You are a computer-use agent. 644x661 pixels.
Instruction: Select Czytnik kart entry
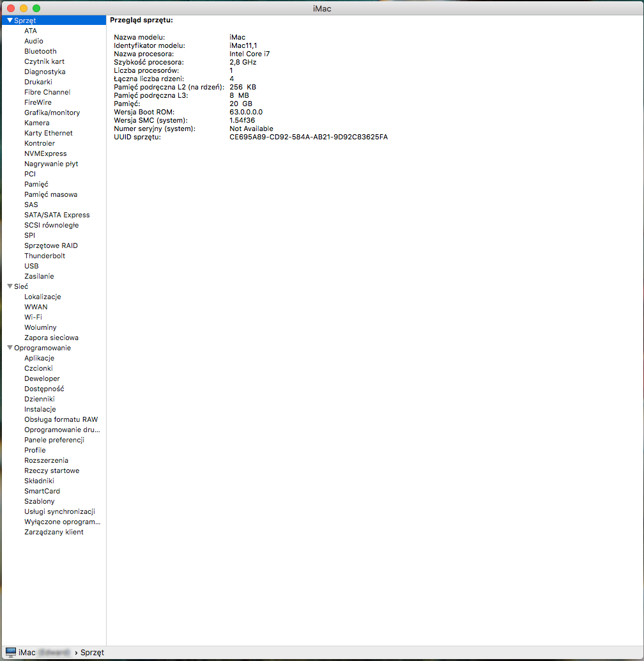coord(44,61)
